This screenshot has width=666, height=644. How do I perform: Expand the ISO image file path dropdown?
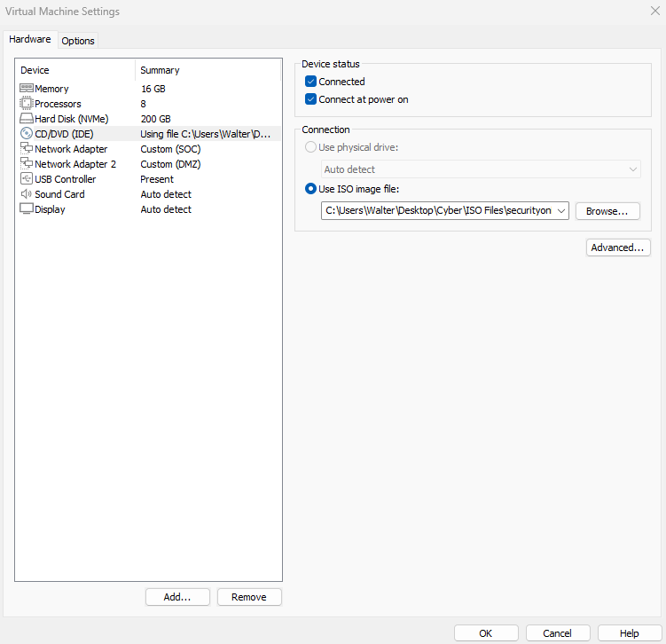point(560,211)
